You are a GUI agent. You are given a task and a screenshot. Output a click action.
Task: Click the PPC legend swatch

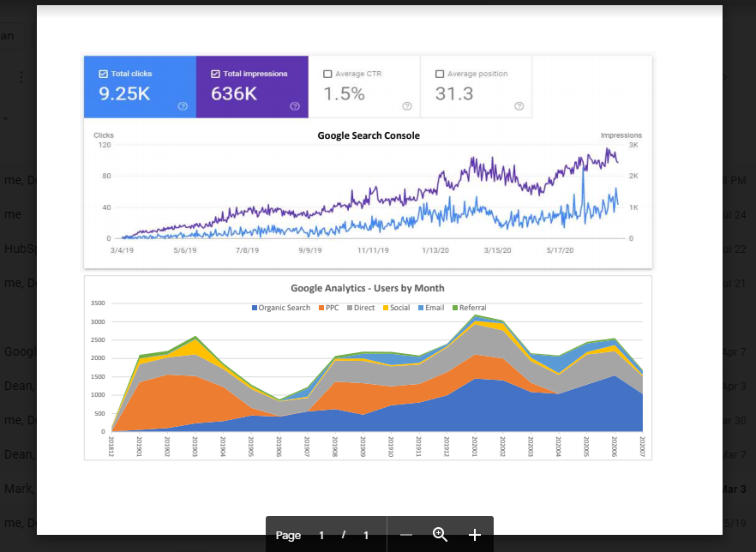tap(321, 308)
